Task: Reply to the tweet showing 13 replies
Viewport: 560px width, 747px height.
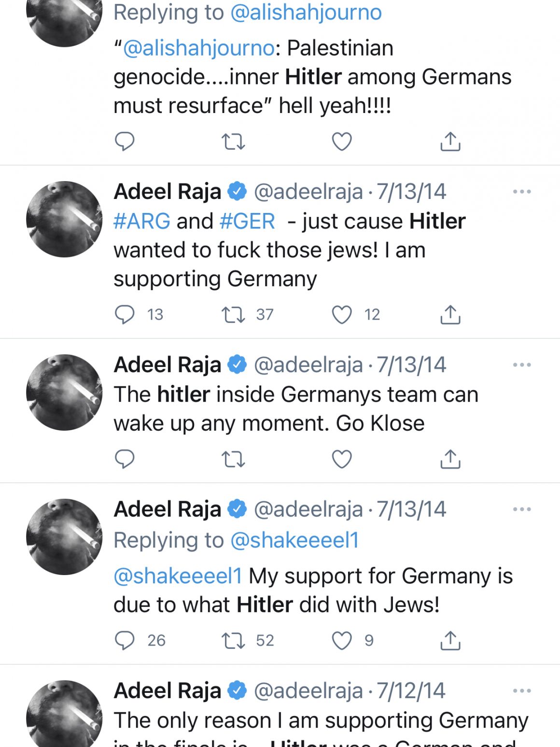Action: click(125, 314)
